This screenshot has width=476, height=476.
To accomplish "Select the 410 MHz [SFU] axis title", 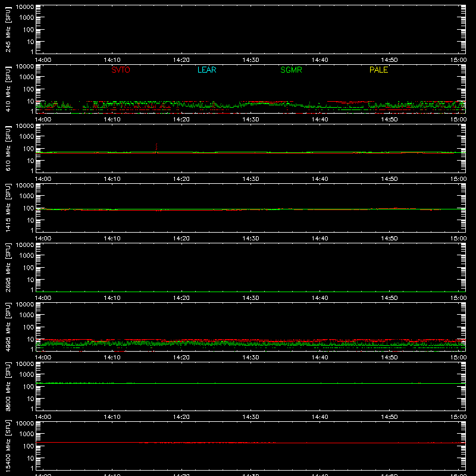I will 8,89.
